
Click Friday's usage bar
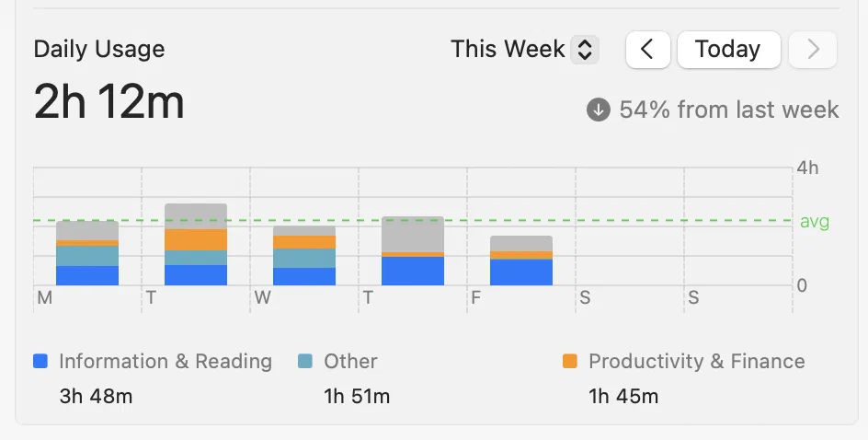(521, 261)
